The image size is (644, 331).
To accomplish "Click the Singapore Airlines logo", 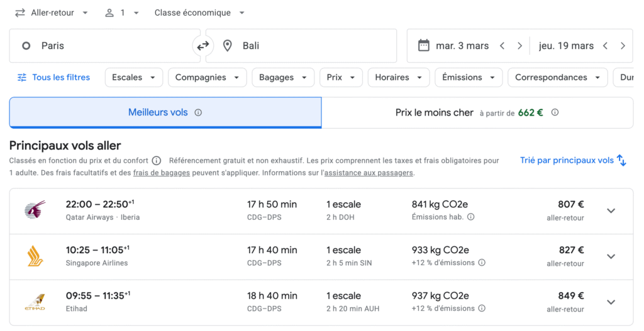I will (x=35, y=256).
